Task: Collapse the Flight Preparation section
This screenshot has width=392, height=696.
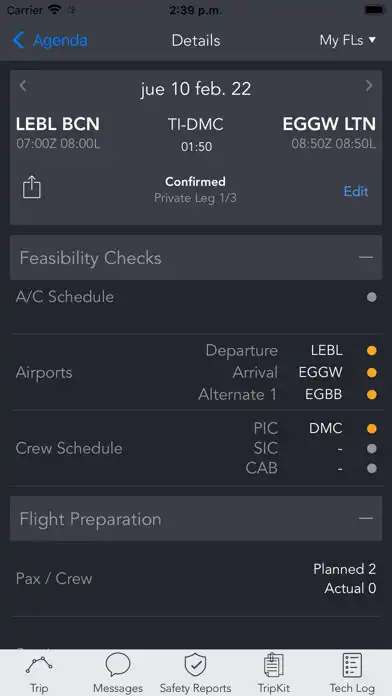Action: tap(366, 518)
